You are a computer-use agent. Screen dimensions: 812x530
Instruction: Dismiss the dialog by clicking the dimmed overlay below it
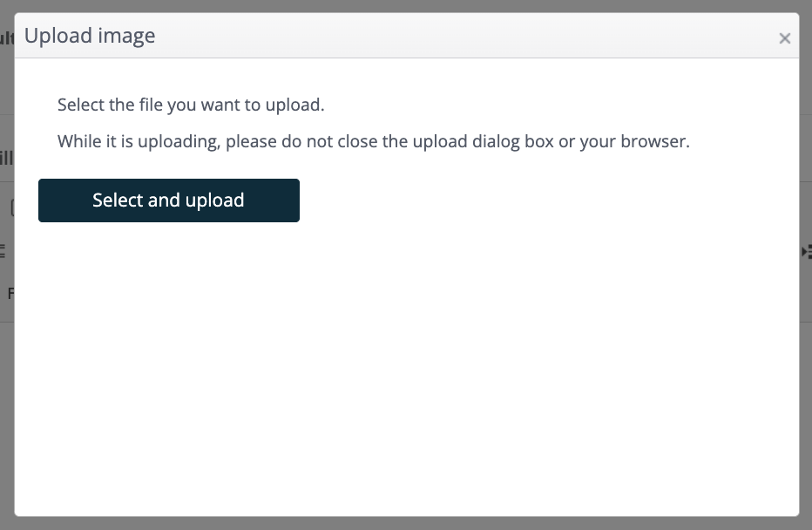[406, 523]
